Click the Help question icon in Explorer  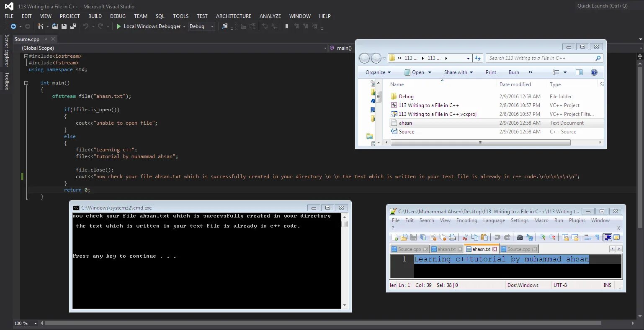click(594, 72)
